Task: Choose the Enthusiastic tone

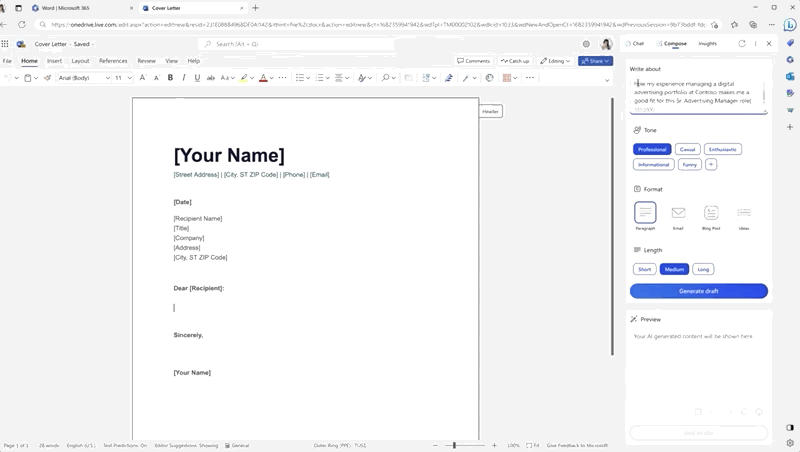Action: point(722,149)
